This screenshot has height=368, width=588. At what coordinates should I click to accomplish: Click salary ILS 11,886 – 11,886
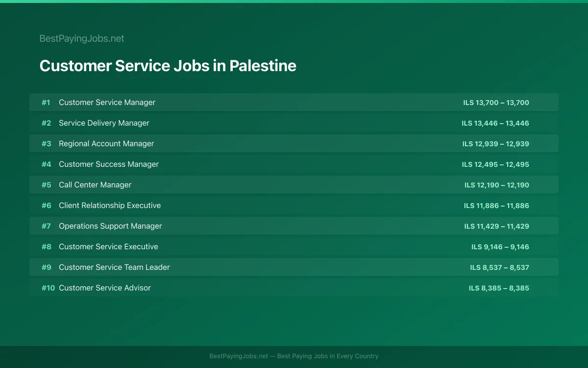coord(497,206)
